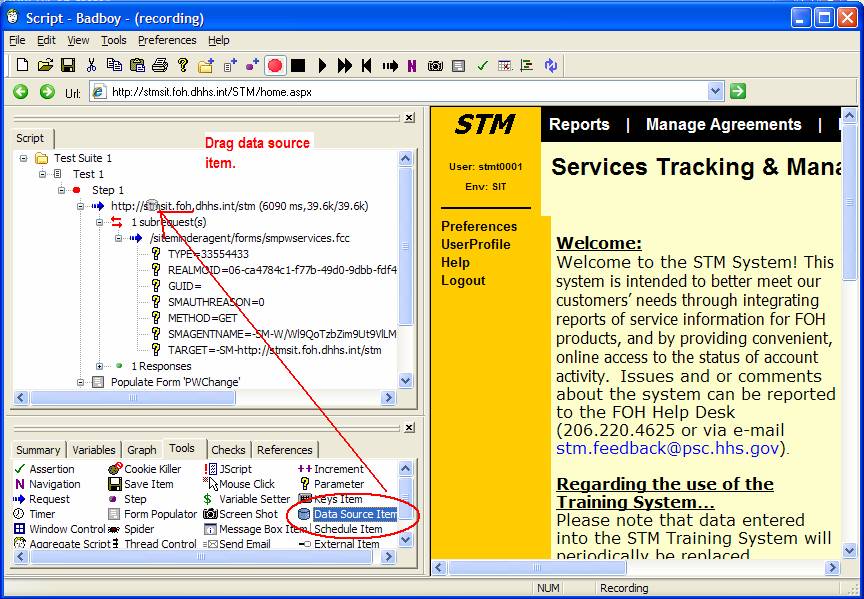Click the Play button in toolbar

[x=322, y=66]
